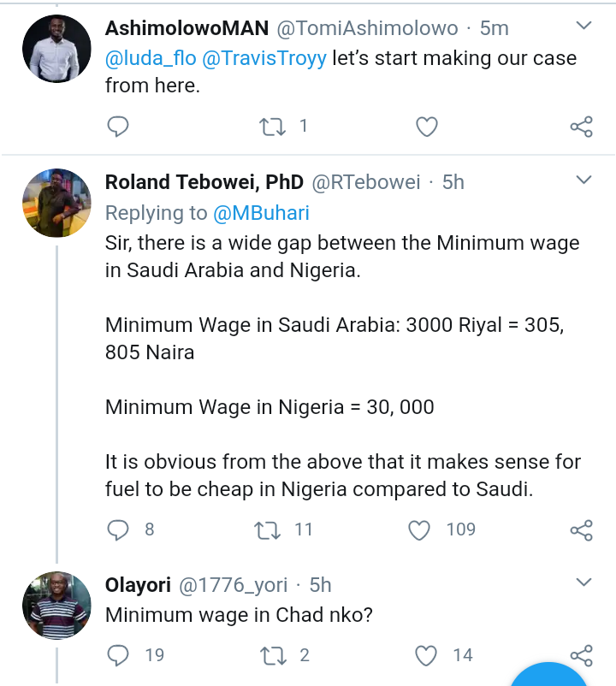Screen dimensions: 616x686
Task: Like AshimolowoMAN's tweet
Action: click(426, 127)
